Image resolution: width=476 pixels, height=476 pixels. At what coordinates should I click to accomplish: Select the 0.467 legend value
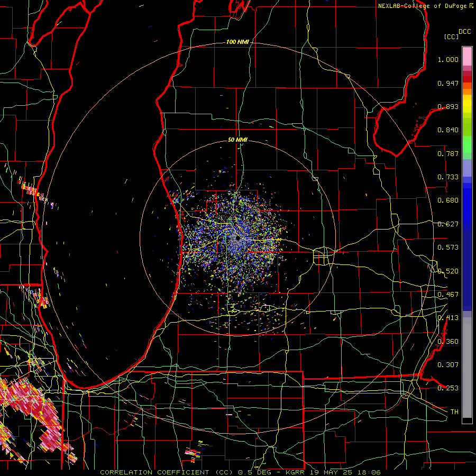pos(448,295)
